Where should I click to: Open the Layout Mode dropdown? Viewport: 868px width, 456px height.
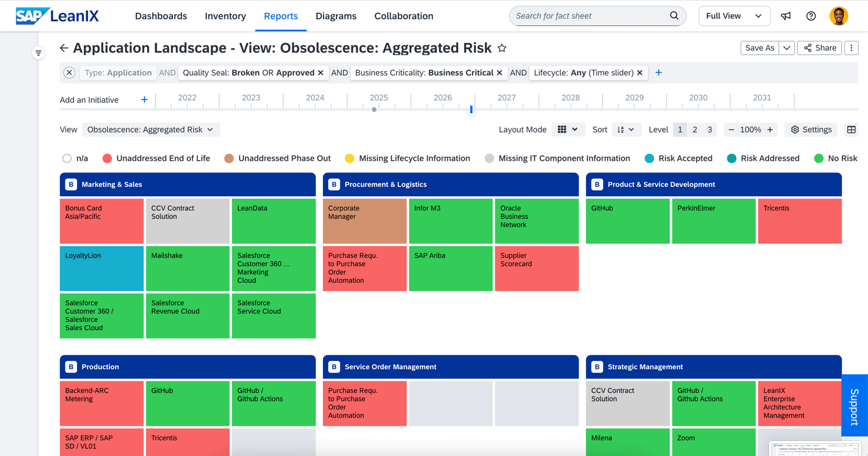(x=567, y=130)
